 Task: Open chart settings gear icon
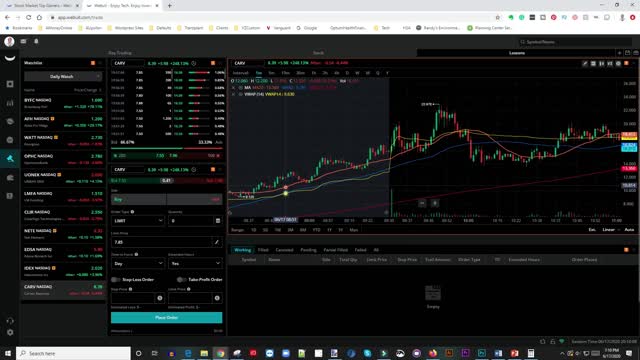tap(618, 63)
